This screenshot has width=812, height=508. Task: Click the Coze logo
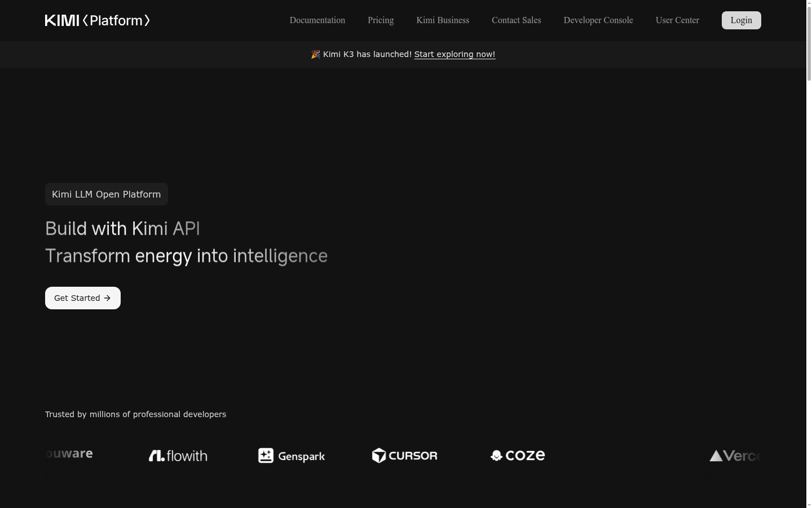(518, 456)
